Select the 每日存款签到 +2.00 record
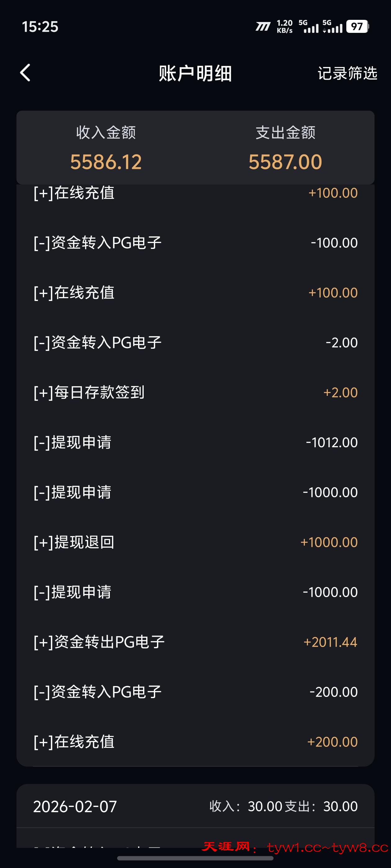The width and height of the screenshot is (391, 868). 195,392
